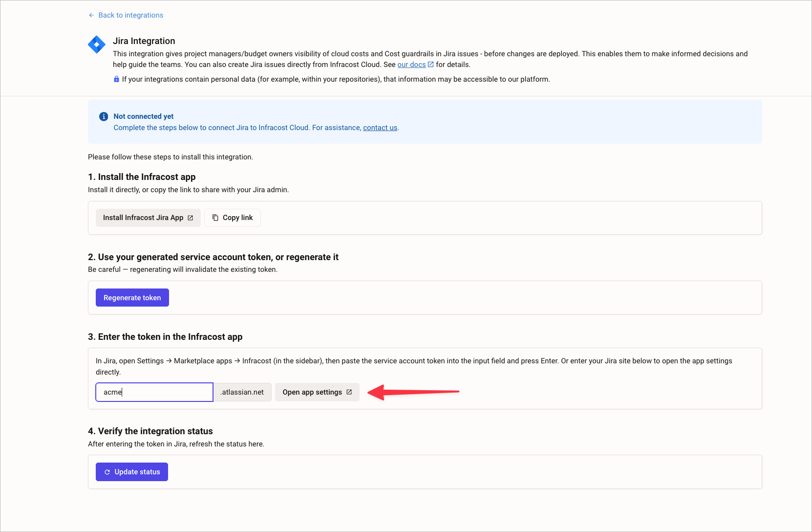
Task: Open the our docs link
Action: coord(411,65)
